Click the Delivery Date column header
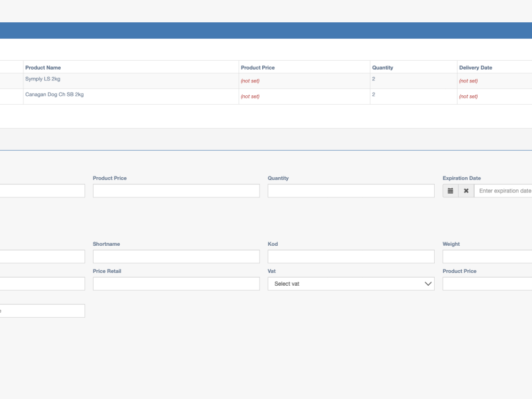This screenshot has height=399, width=532. tap(476, 68)
